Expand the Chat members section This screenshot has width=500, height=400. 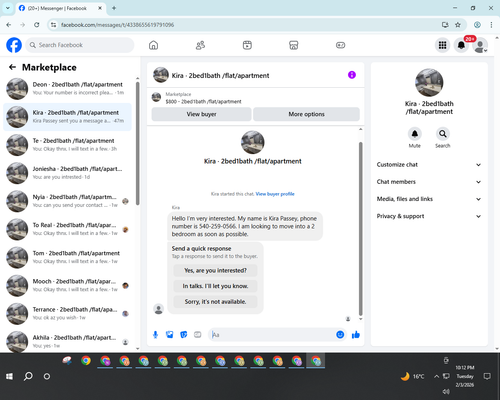429,182
